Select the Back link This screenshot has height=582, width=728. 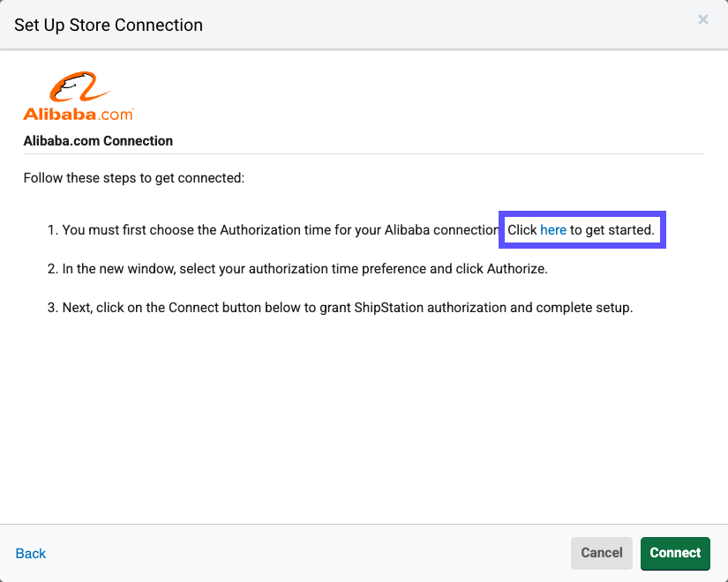[30, 553]
